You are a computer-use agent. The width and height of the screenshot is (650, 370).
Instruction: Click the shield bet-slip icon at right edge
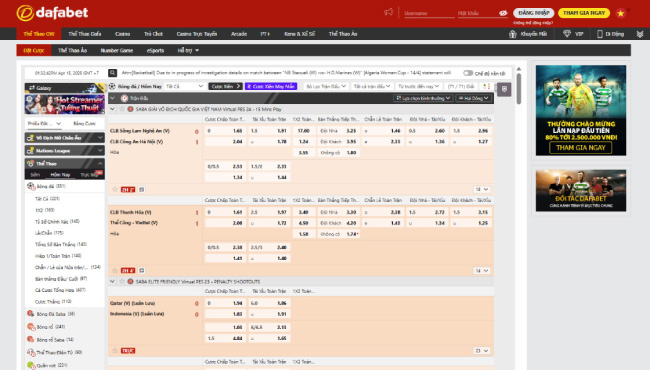[504, 89]
